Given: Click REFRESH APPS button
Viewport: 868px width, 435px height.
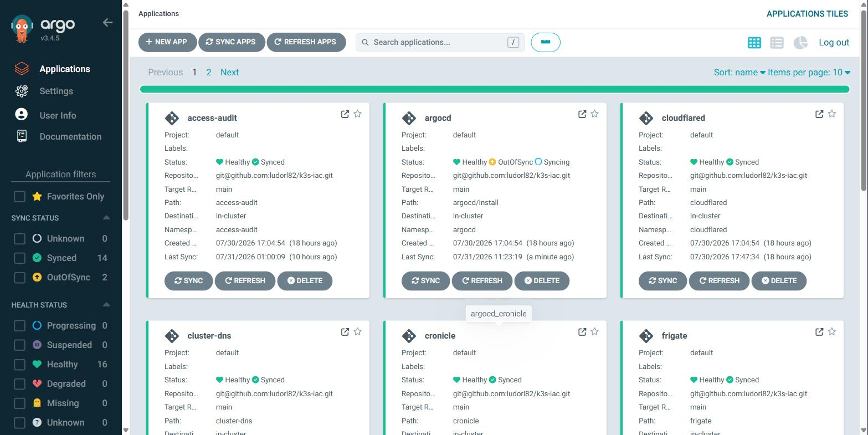Looking at the screenshot, I should (306, 42).
